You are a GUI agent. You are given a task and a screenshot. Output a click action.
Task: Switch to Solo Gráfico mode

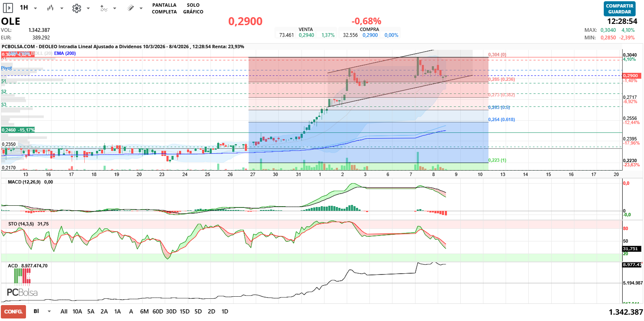coord(193,8)
